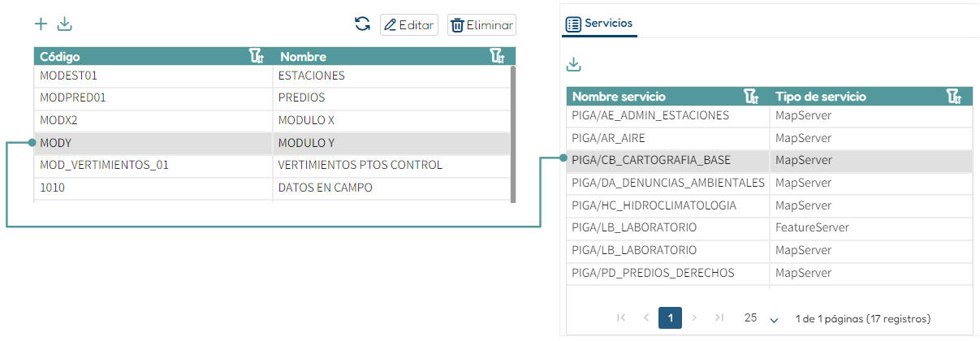Go to first page arrow
The image size is (980, 341).
click(622, 318)
